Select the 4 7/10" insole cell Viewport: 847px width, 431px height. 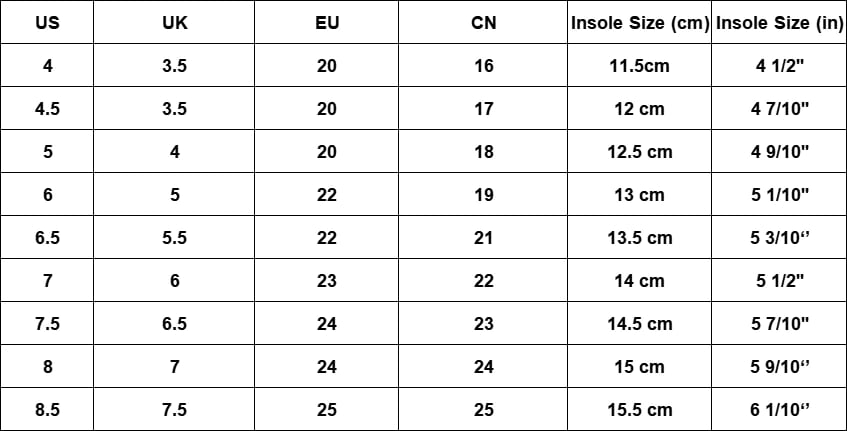pos(780,109)
